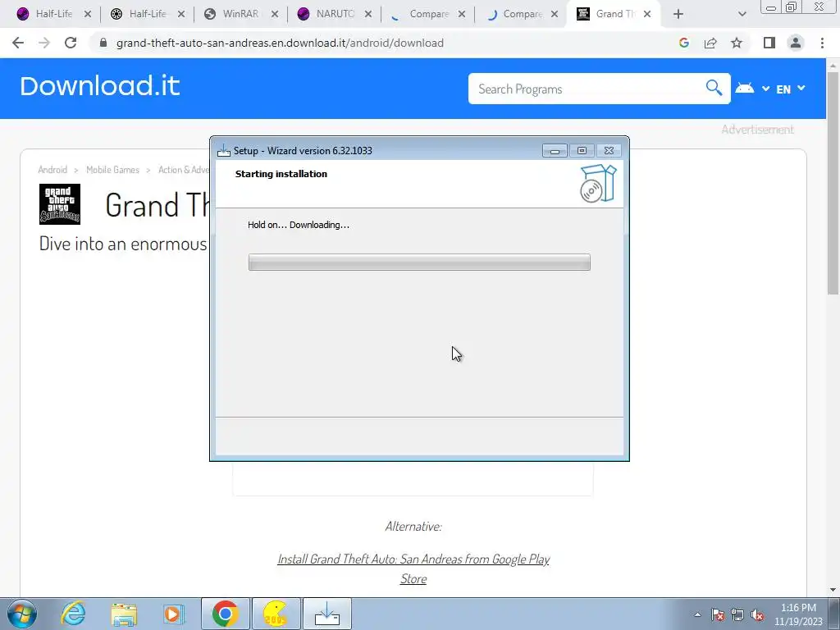Open the Chrome profile avatar
840x630 pixels.
click(x=796, y=43)
